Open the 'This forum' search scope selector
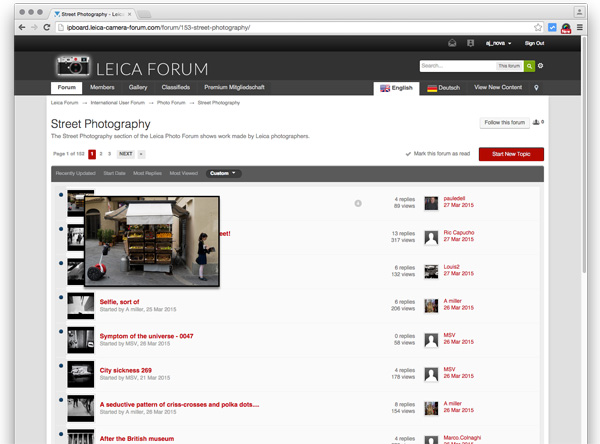The image size is (600, 444). pyautogui.click(x=509, y=66)
